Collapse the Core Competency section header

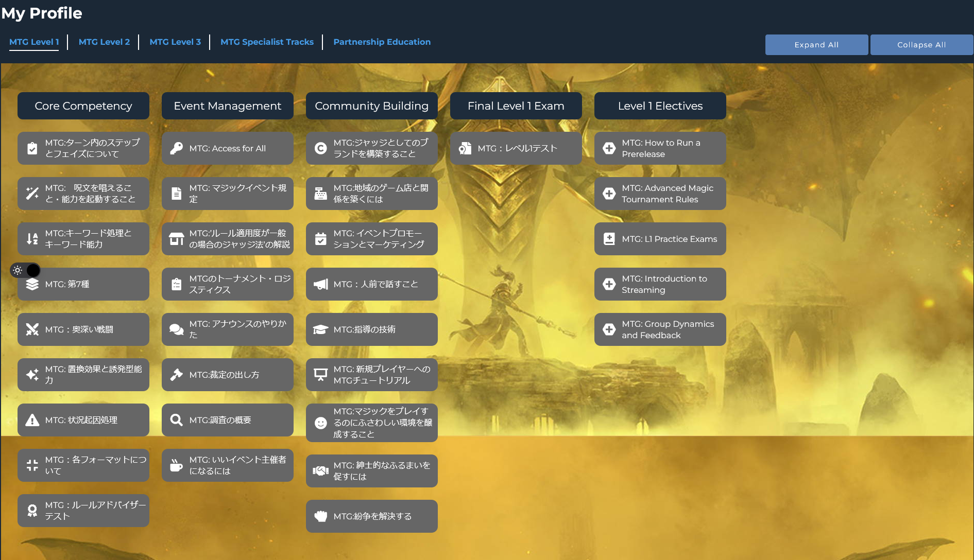pos(83,106)
